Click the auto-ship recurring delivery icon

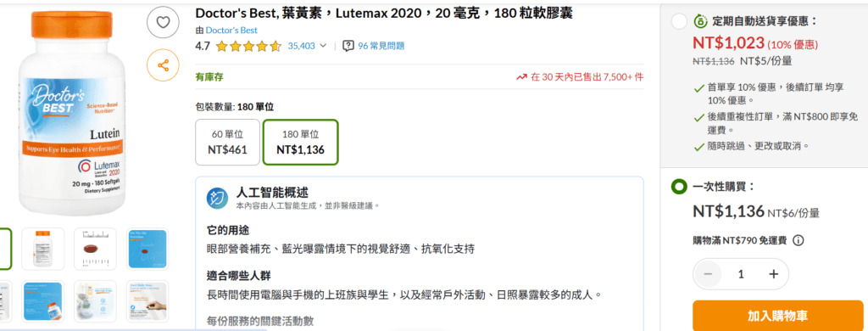click(700, 21)
